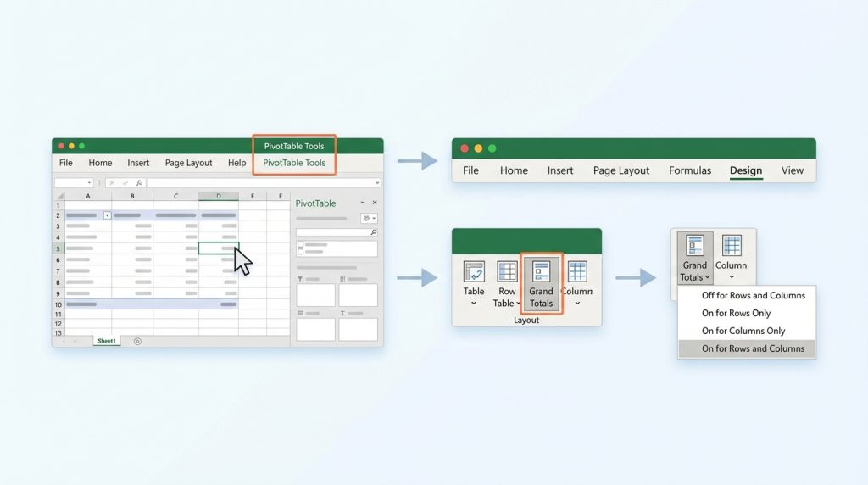The height and width of the screenshot is (485, 868).
Task: Click Column icon beside the open Grand Totals menu
Action: (732, 245)
